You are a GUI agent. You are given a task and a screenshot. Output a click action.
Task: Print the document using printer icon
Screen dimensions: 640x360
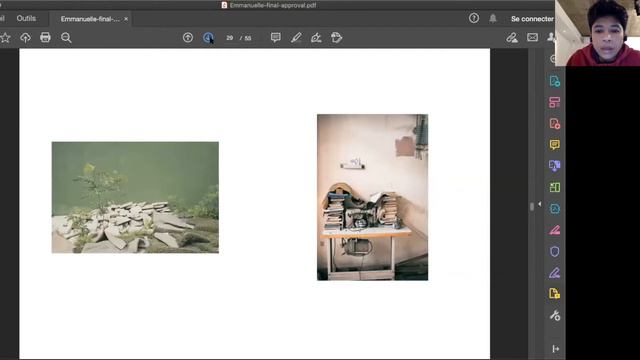click(45, 38)
